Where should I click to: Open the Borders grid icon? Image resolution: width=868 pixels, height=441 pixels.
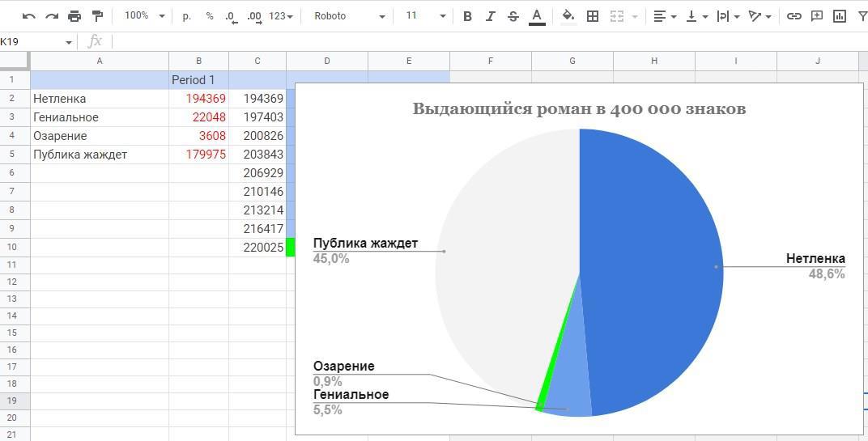593,16
